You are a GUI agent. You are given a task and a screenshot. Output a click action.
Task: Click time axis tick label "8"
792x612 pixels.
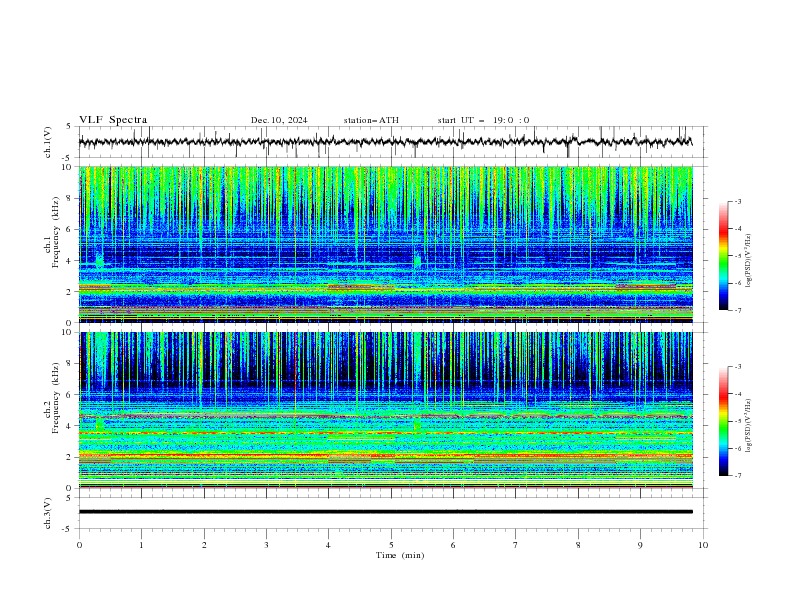coord(578,545)
